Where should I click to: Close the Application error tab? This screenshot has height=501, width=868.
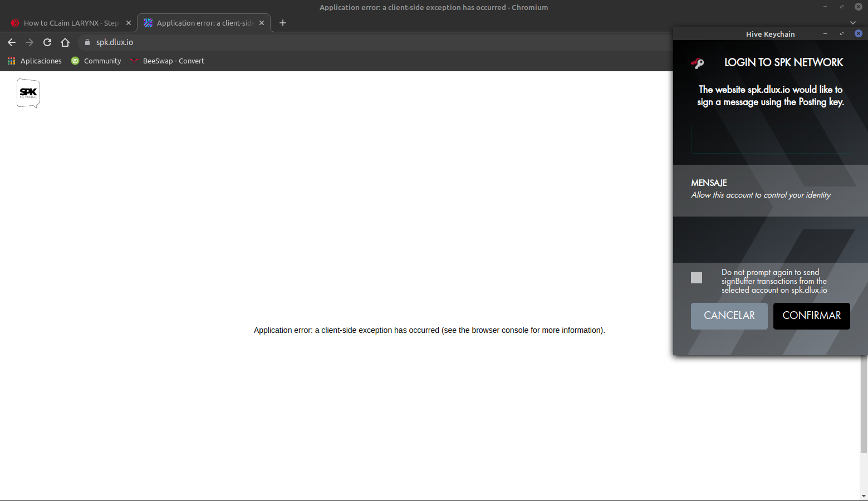(x=262, y=23)
